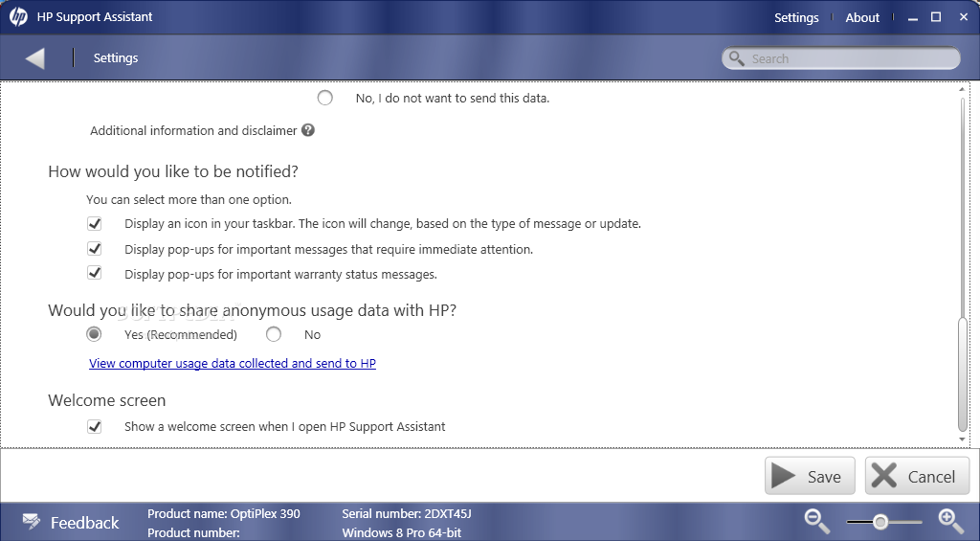The width and height of the screenshot is (980, 541).
Task: Cancel the settings changes
Action: [917, 476]
